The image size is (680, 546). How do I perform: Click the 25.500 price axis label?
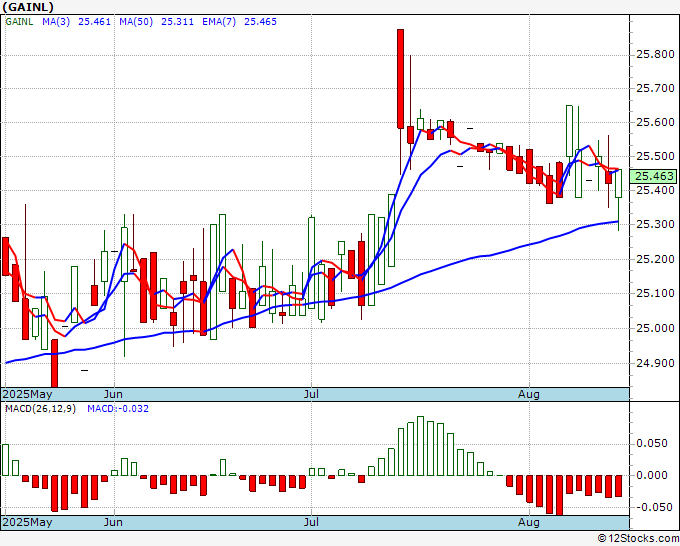pyautogui.click(x=655, y=156)
